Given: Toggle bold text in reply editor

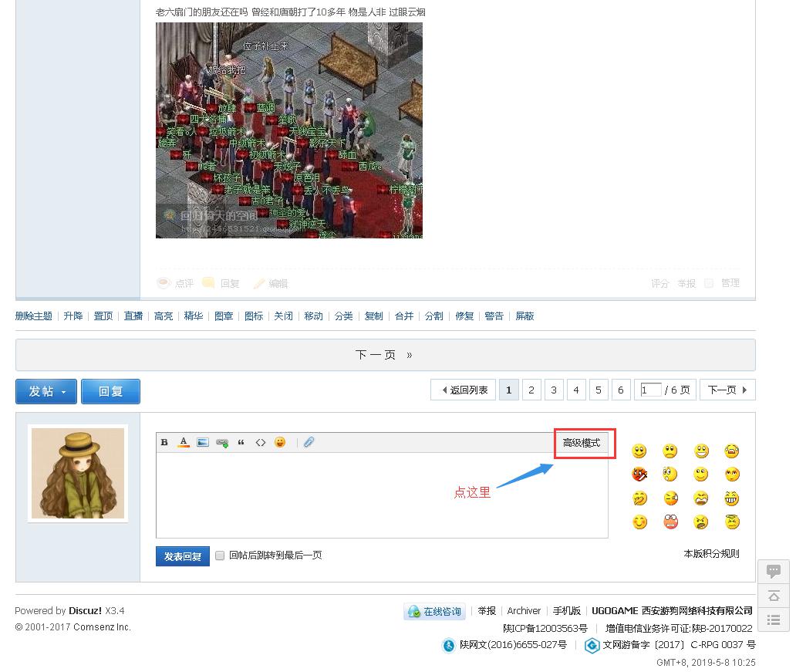Looking at the screenshot, I should click(164, 442).
